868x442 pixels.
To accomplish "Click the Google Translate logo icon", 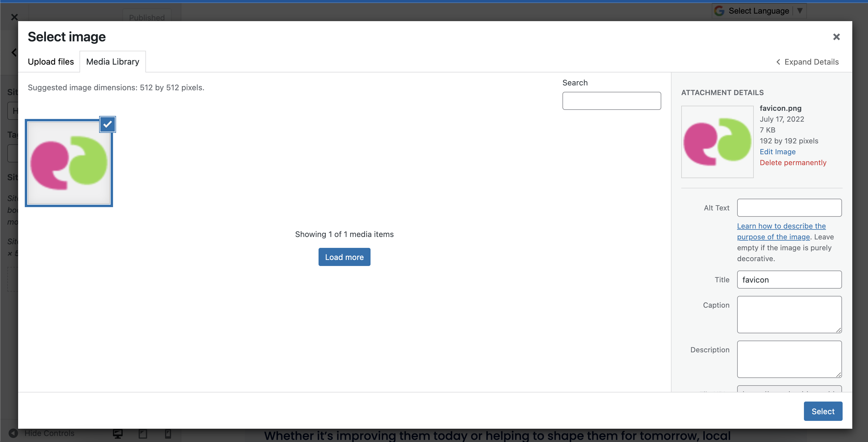I will point(719,11).
